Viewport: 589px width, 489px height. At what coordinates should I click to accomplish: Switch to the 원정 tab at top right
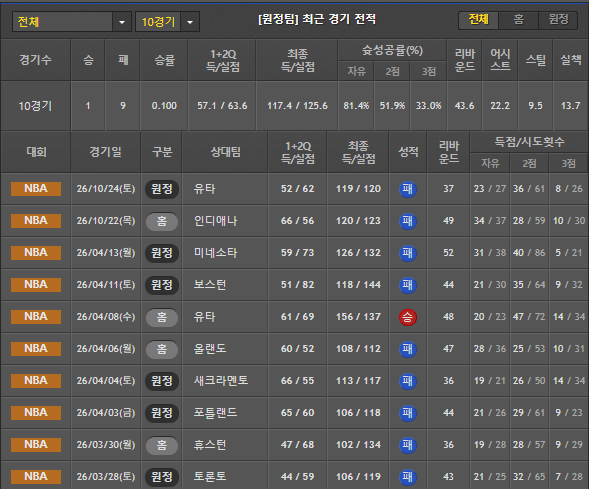558,20
